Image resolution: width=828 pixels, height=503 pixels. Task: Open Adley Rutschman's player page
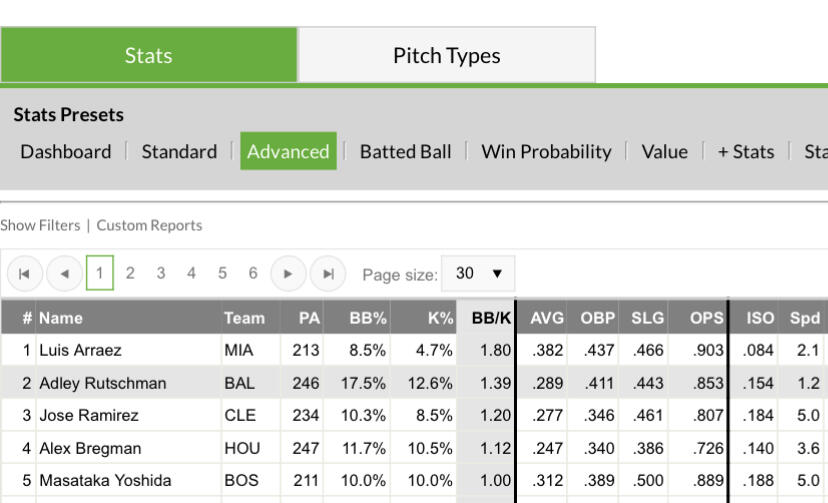coord(102,383)
